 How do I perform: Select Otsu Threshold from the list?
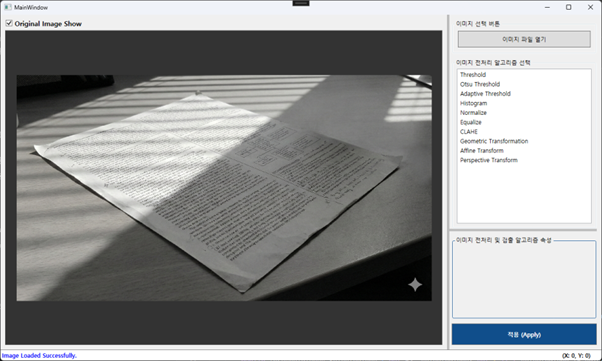coord(480,84)
